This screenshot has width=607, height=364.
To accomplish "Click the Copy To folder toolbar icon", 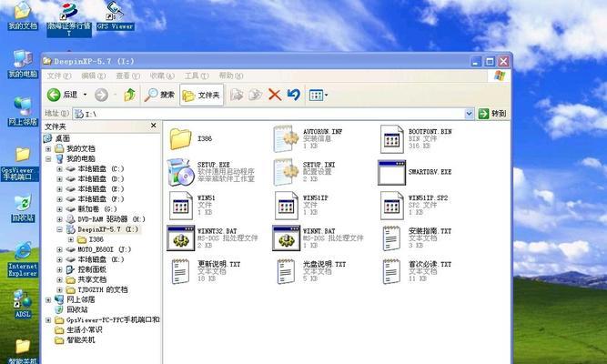I will 255,95.
